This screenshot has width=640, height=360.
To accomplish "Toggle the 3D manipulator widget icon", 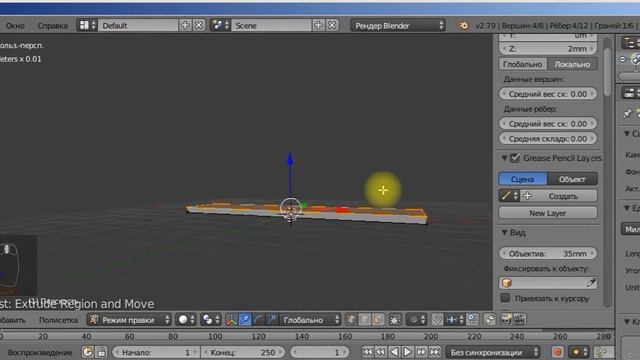I will (x=231, y=320).
